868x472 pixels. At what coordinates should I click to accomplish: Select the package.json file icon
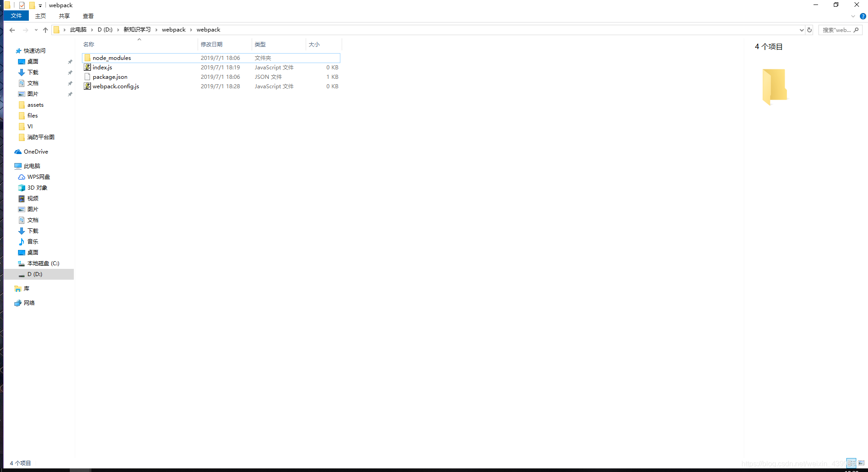click(87, 77)
